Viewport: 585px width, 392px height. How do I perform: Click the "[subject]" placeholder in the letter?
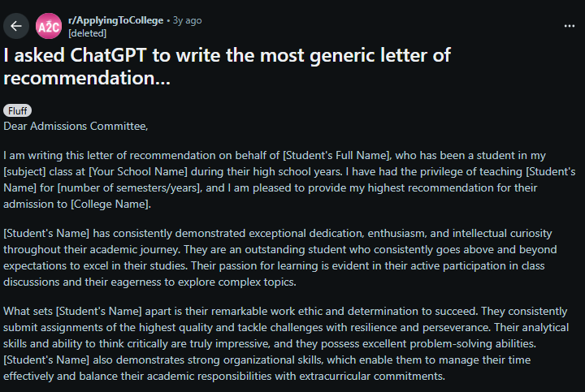pos(23,172)
